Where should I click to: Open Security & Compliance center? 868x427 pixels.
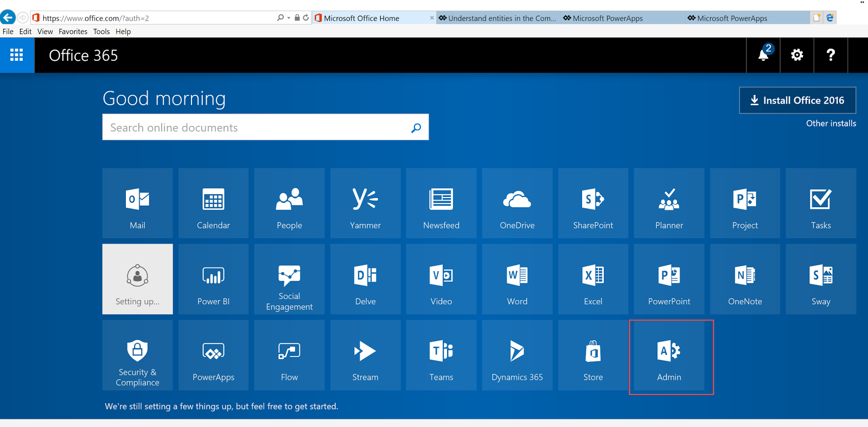click(137, 355)
